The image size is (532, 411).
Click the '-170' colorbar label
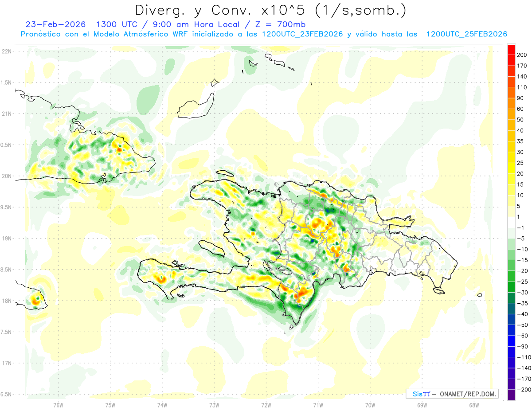[524, 379]
